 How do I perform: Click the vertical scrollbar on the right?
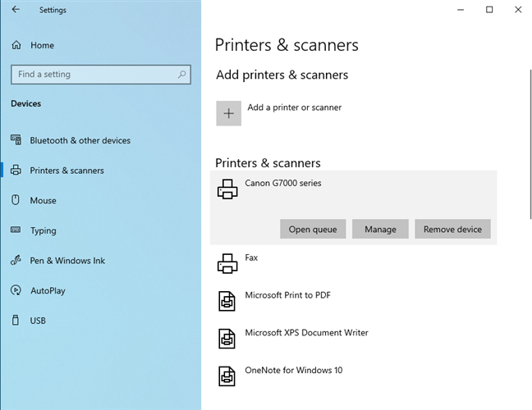tap(530, 144)
